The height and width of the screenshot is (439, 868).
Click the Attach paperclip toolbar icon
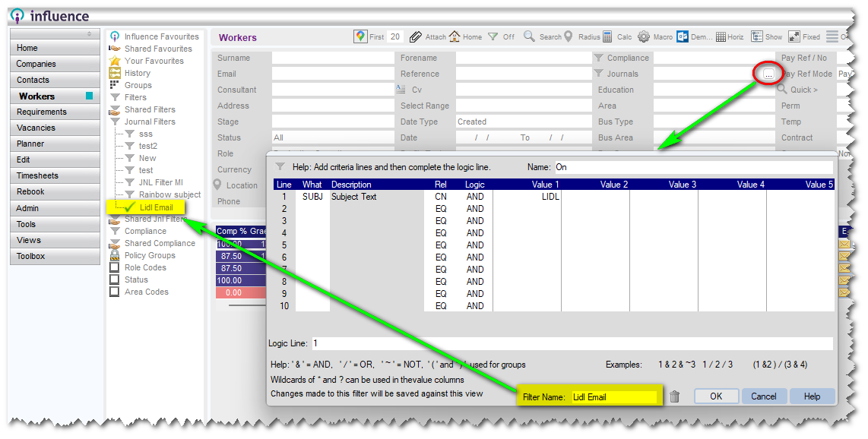[415, 36]
